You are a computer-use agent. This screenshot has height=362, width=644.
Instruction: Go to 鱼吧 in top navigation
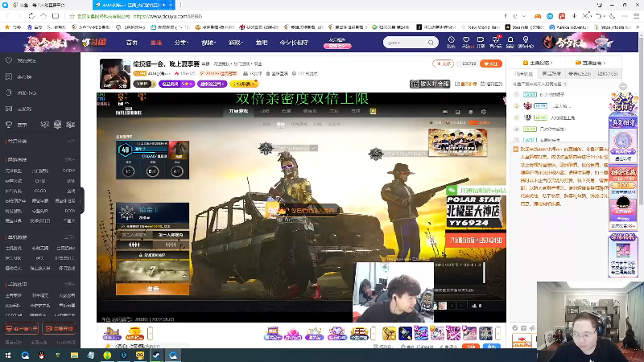click(261, 43)
